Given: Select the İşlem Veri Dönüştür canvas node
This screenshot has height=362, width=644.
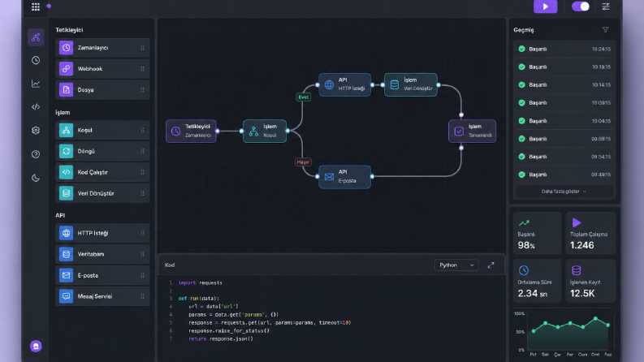Looking at the screenshot, I should point(411,84).
